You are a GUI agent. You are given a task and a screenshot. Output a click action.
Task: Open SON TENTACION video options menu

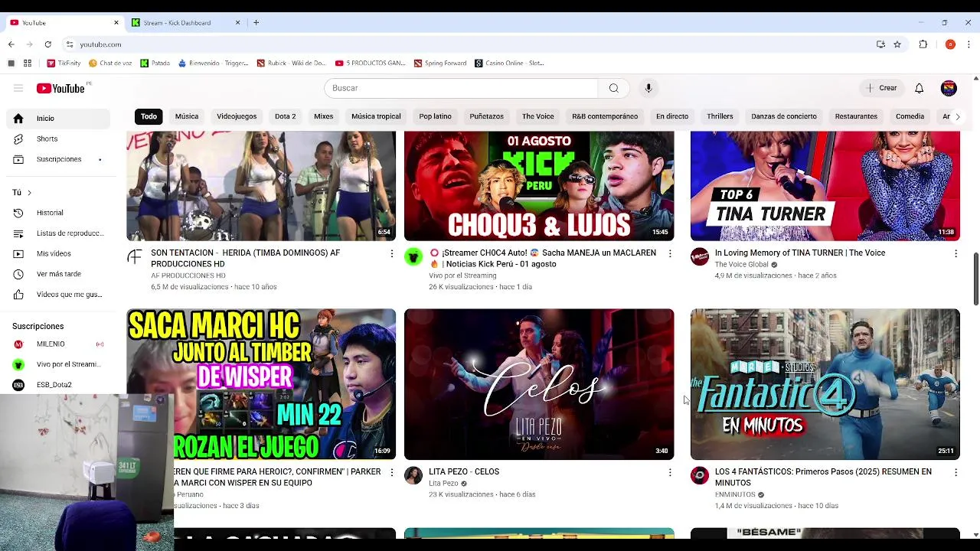[x=391, y=253]
